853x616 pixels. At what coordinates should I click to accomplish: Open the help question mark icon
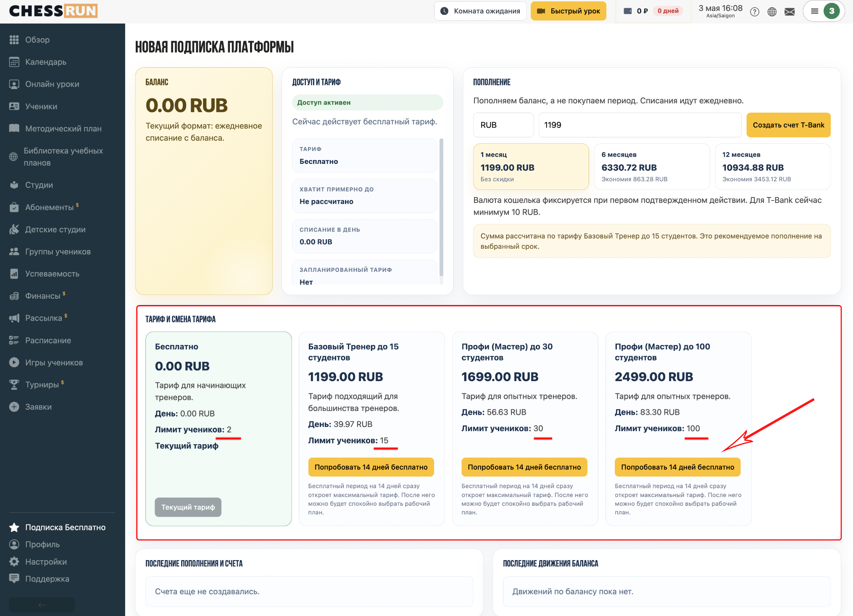pyautogui.click(x=755, y=12)
